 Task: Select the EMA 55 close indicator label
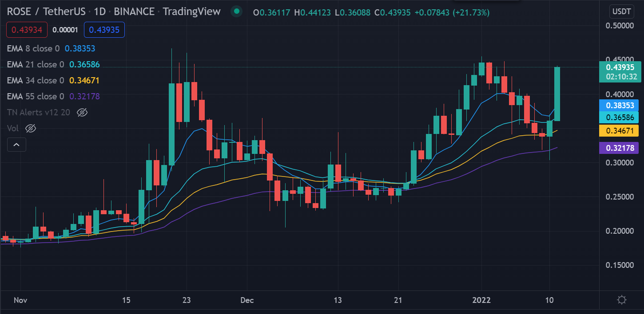(36, 96)
